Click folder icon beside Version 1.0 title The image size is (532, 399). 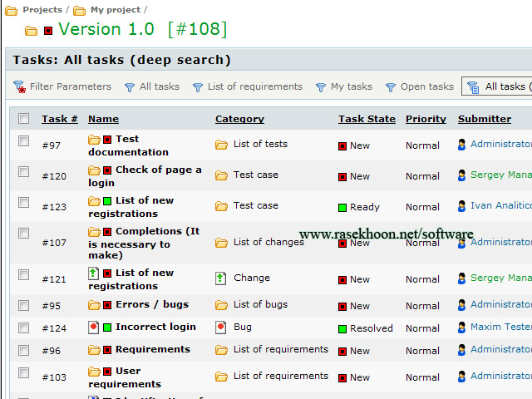(31, 31)
